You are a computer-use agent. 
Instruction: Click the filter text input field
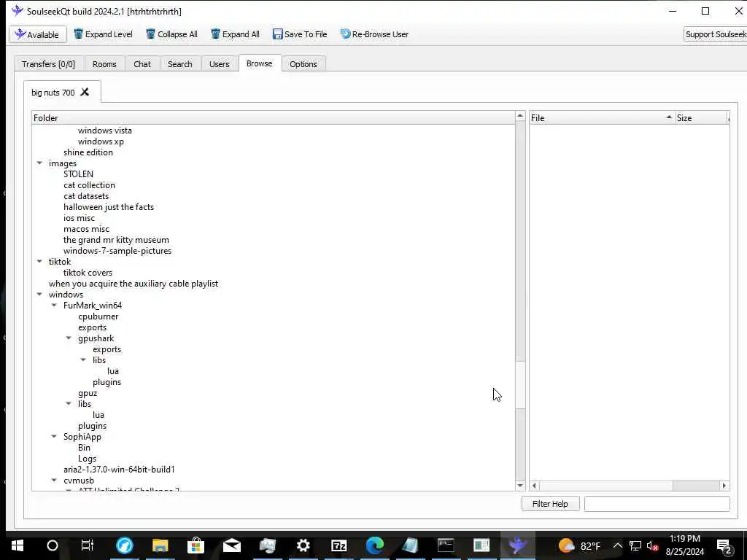pyautogui.click(x=657, y=504)
